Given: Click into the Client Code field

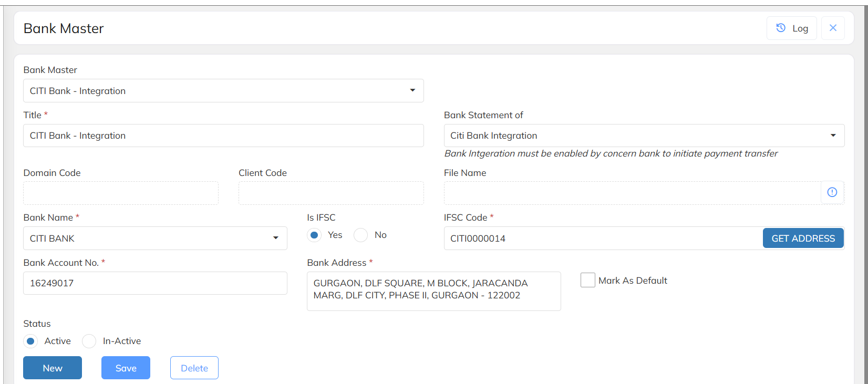Looking at the screenshot, I should tap(331, 193).
